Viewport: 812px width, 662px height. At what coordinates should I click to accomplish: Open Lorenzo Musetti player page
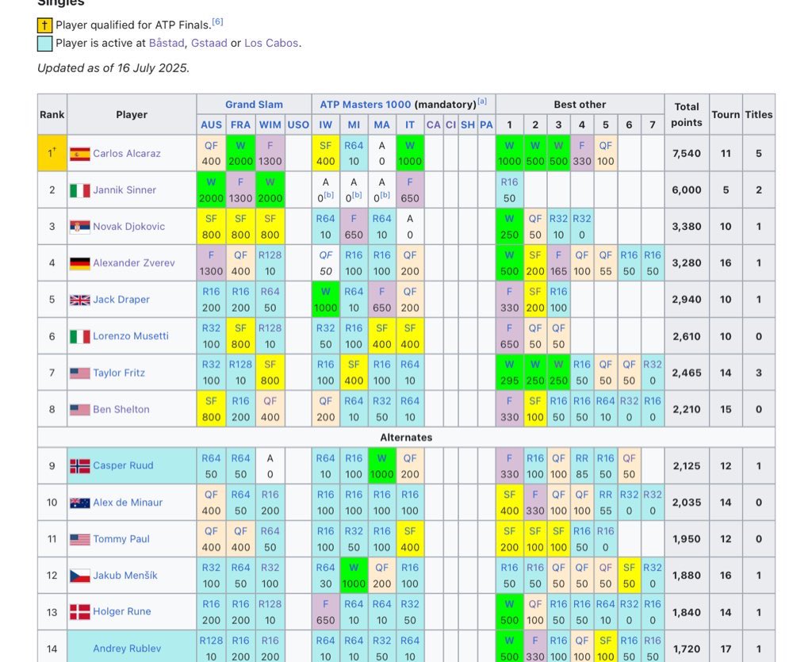coord(131,336)
